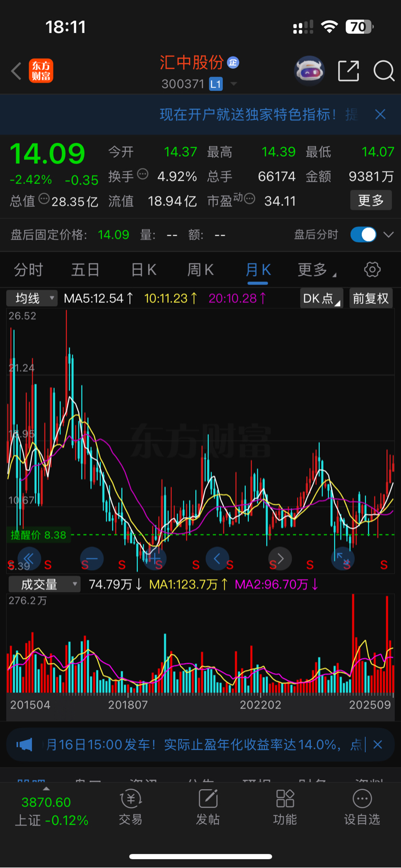Screen dimensions: 401x868
Task: Tap the back arrow at top left
Action: tap(16, 71)
